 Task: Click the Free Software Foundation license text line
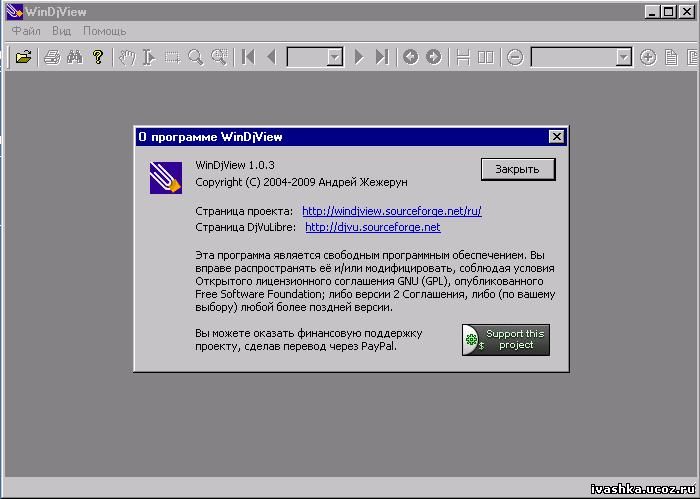pos(375,295)
